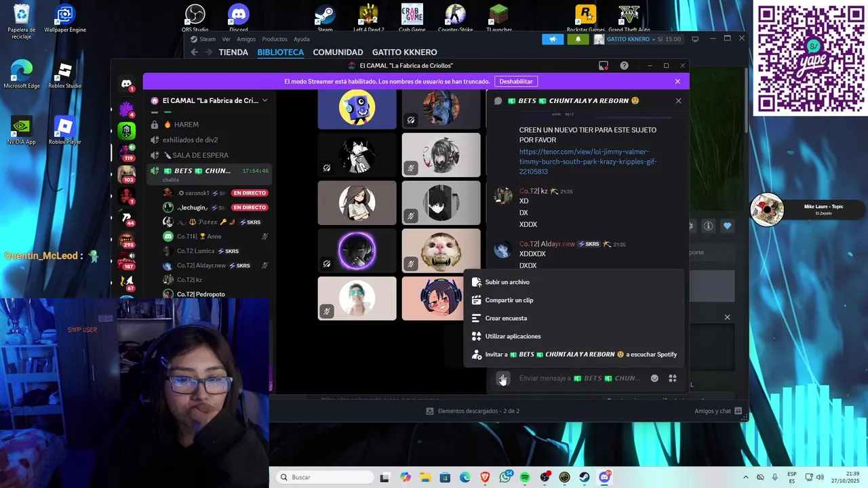Select the cat with mask avatar tile

tap(441, 250)
